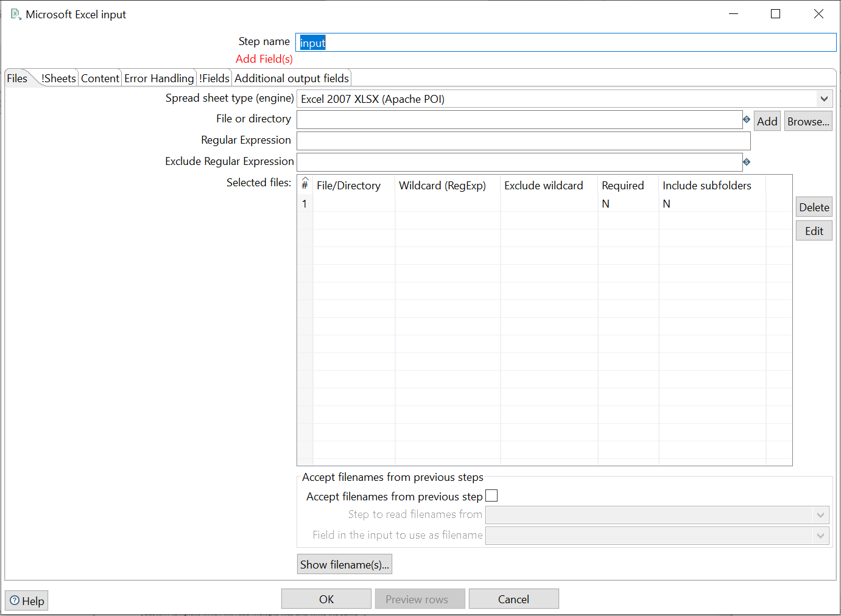The image size is (841, 616).
Task: Open the Content tab
Action: 100,79
